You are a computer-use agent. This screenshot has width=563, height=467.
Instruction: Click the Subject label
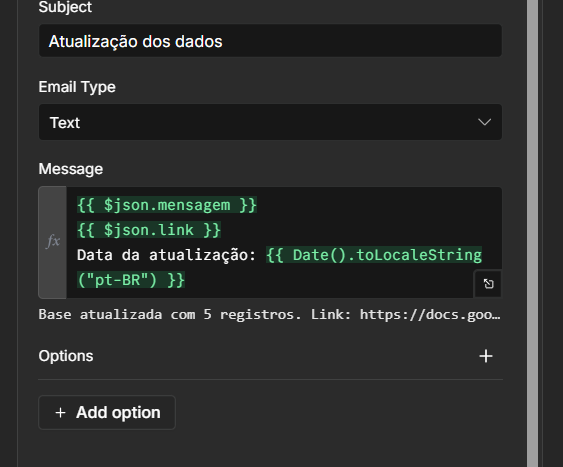point(65,7)
